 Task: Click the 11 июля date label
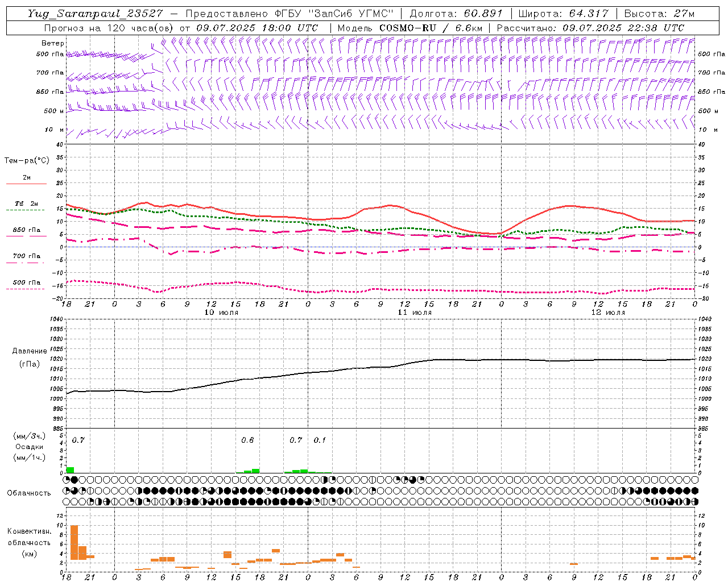click(x=415, y=313)
